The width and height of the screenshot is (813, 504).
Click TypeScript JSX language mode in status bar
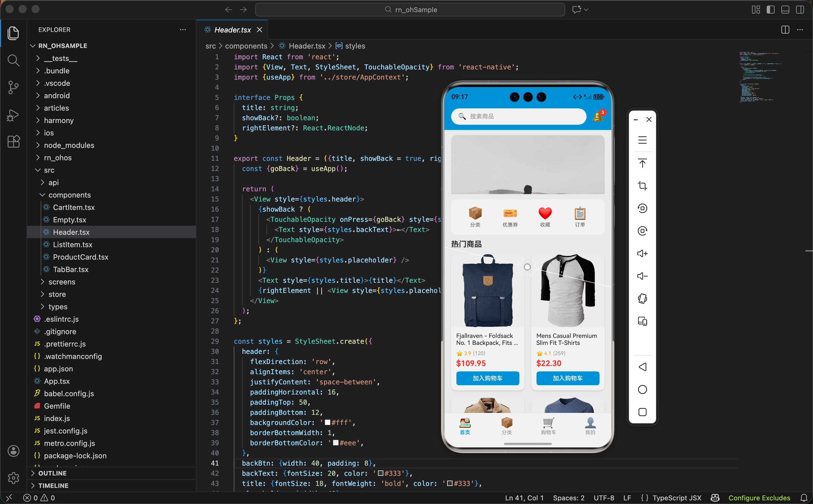677,498
